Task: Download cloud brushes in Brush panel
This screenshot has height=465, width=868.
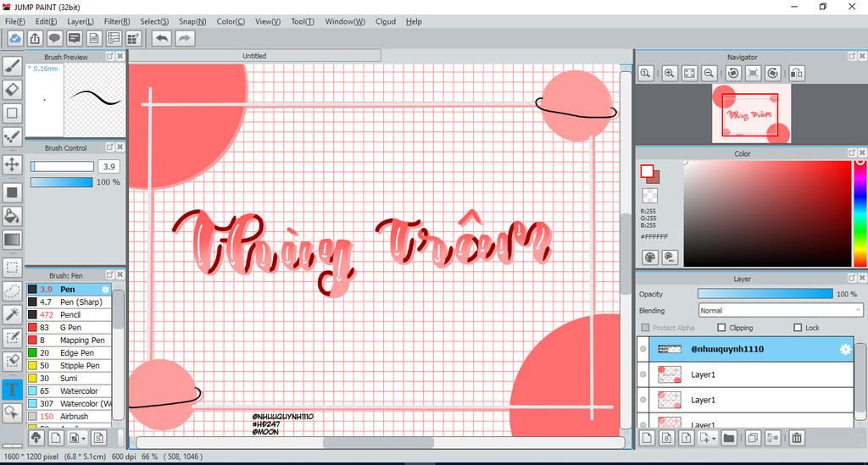Action: coord(36,438)
